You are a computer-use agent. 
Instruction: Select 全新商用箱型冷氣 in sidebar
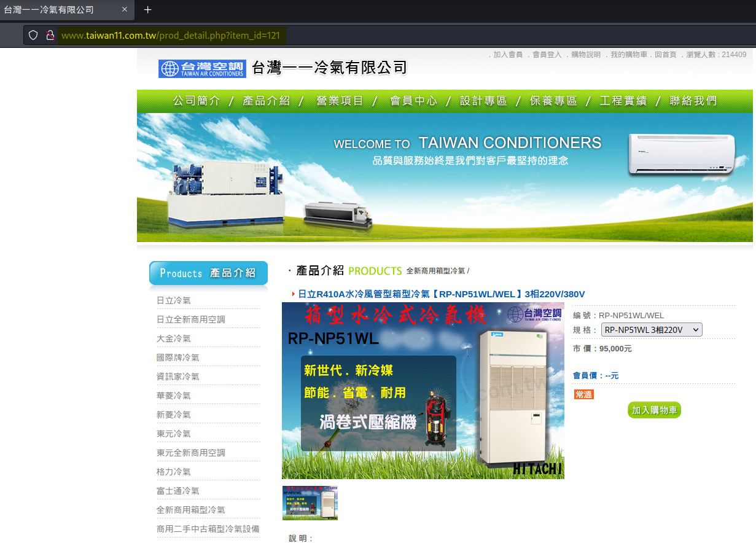tap(191, 510)
